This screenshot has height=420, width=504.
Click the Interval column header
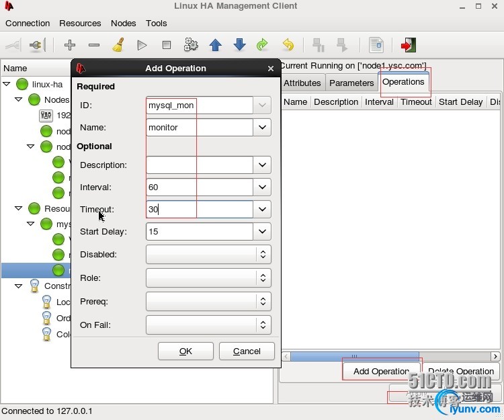379,102
